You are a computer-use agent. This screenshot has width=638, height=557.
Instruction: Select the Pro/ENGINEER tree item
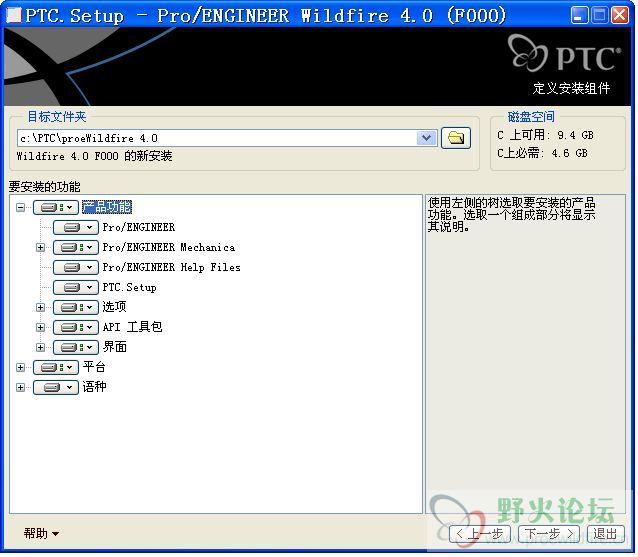click(139, 227)
